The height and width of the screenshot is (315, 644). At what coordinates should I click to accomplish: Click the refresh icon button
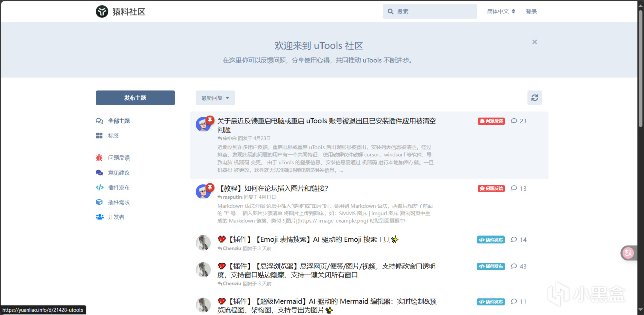tap(535, 98)
